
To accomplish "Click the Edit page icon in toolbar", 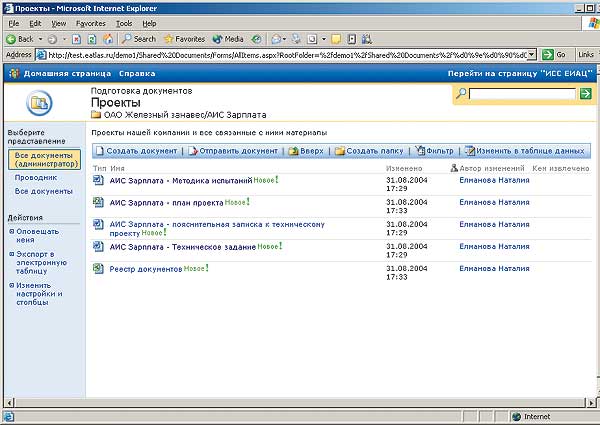I will coord(312,39).
